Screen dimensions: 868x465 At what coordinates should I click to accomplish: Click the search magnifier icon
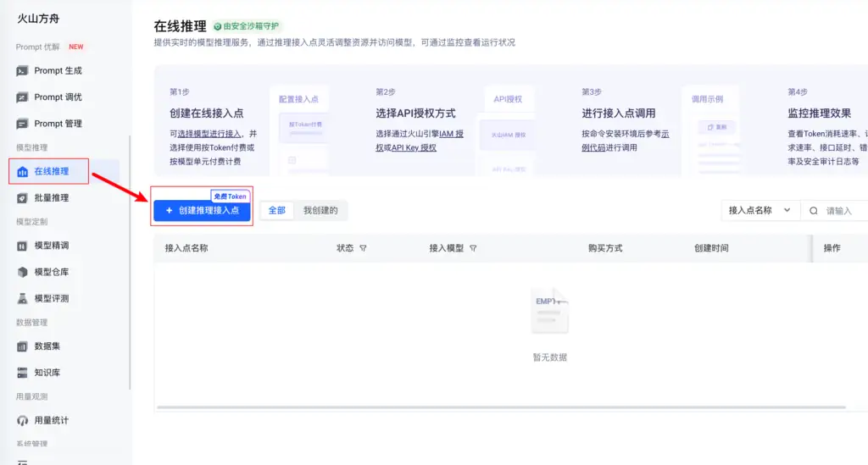click(x=813, y=211)
